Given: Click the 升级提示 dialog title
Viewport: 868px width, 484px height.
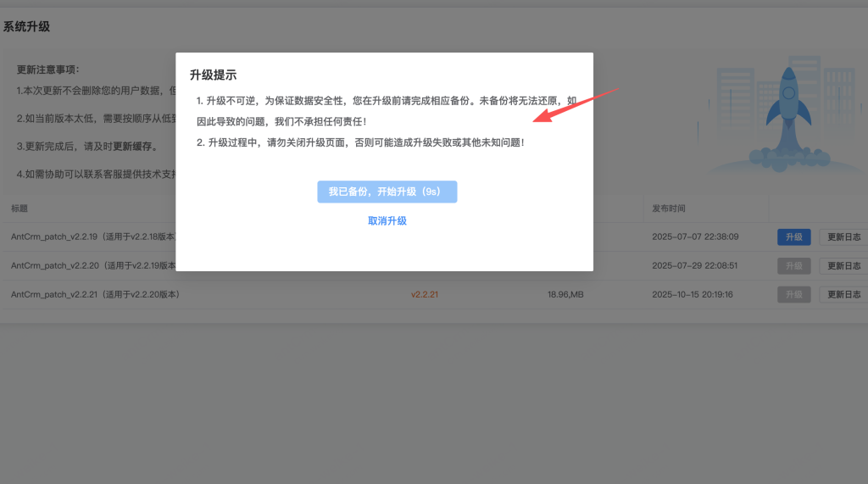Looking at the screenshot, I should [x=213, y=75].
